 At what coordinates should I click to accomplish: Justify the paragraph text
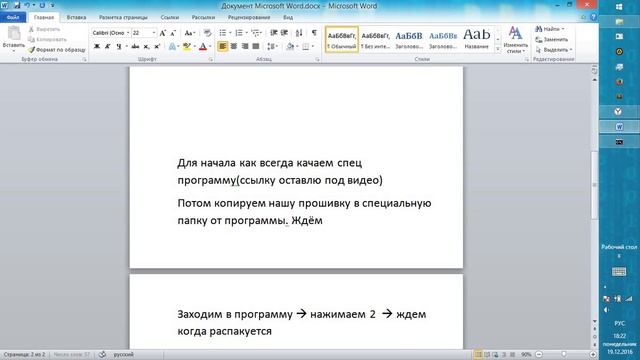pos(256,47)
